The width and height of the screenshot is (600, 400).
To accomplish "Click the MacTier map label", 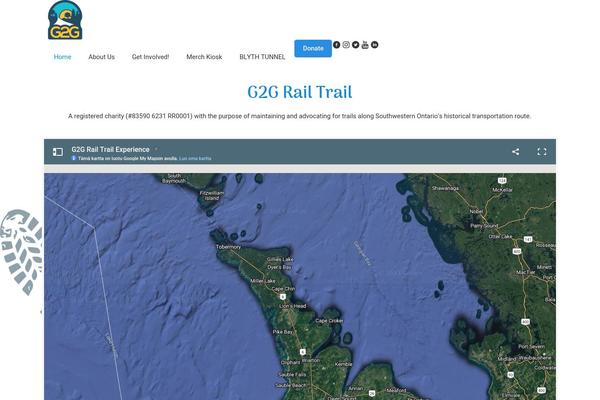I will [525, 273].
